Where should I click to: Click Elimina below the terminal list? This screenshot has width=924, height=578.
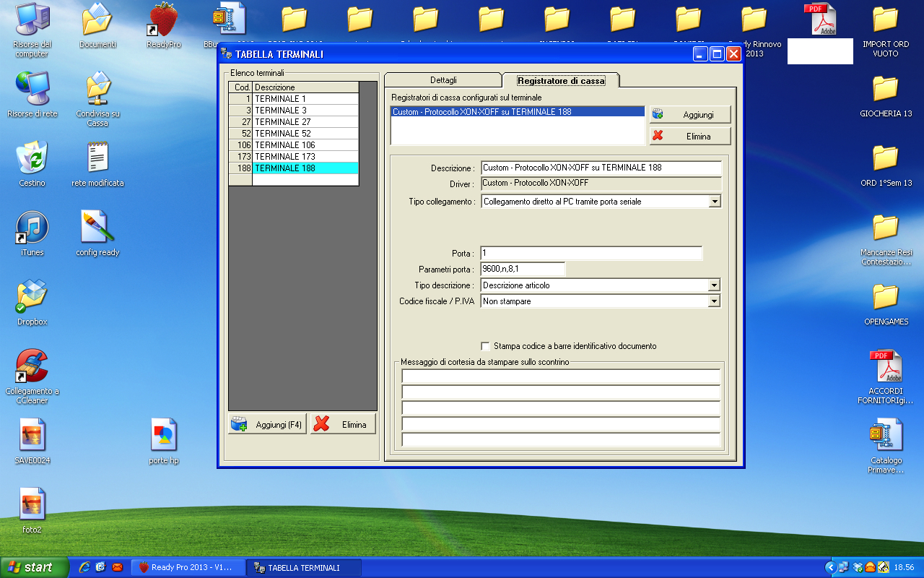click(344, 424)
